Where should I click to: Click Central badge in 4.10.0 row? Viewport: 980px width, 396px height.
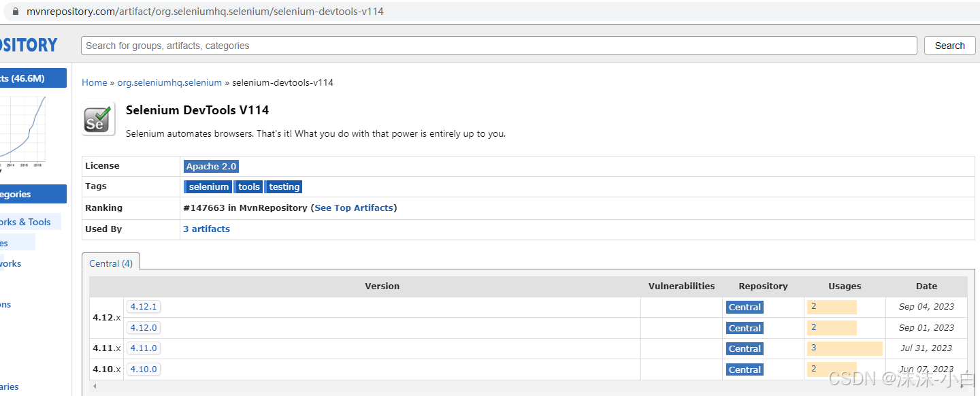(x=745, y=369)
